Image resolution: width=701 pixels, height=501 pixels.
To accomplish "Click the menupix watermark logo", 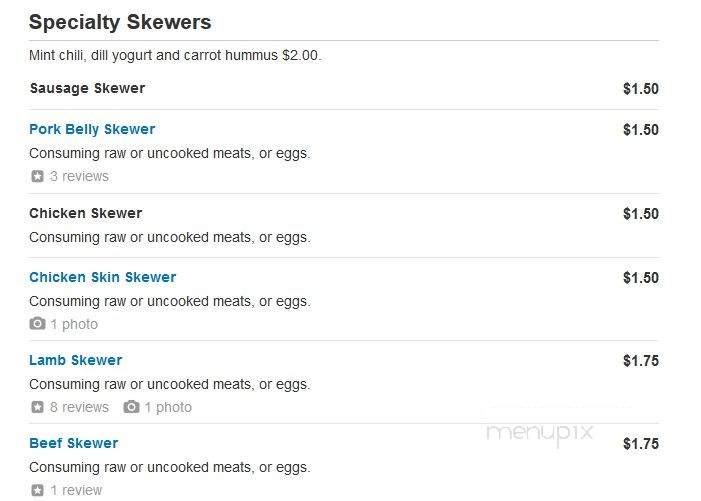I will [x=540, y=434].
